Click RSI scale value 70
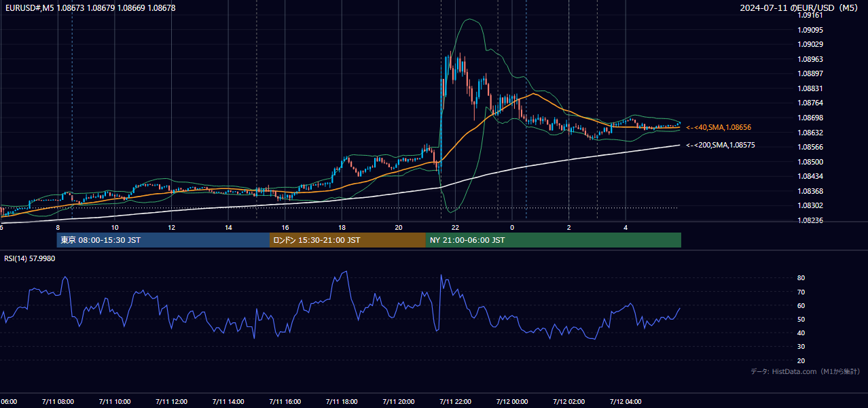The height and width of the screenshot is (408, 868). [801, 292]
